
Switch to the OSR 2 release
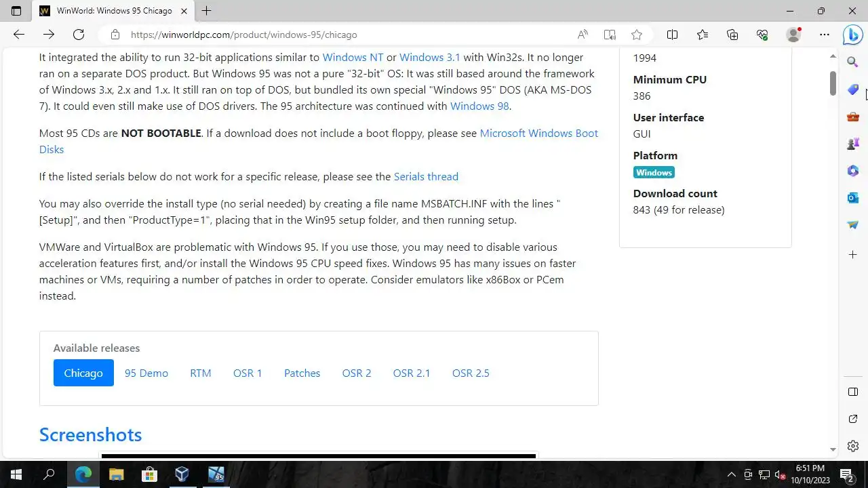click(357, 373)
